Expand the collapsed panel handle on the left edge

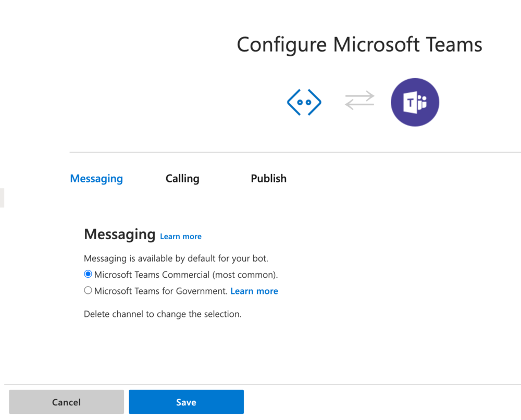(x=2, y=198)
